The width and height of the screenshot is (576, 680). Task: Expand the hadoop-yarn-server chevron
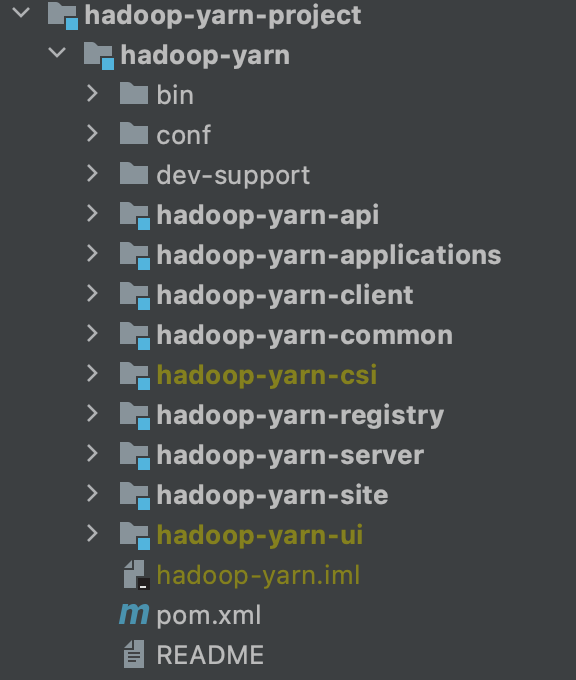92,454
